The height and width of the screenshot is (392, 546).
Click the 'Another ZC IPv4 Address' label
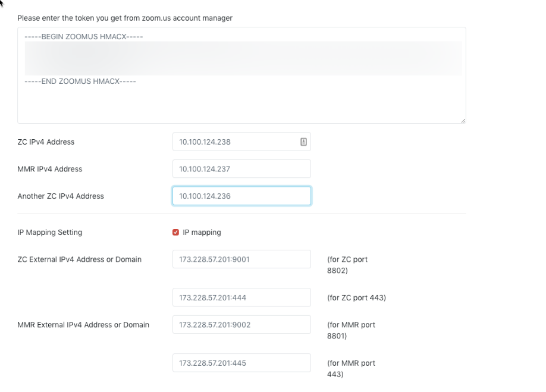61,196
